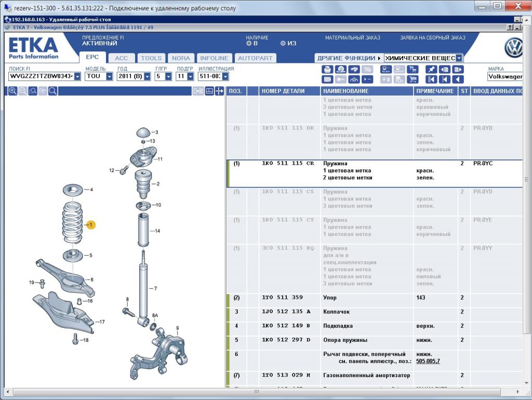The height and width of the screenshot is (400, 532).
Task: Click ЗАЯВКА НА СБОРНЫЙ ЗАКАЗ header link
Action: (433, 37)
